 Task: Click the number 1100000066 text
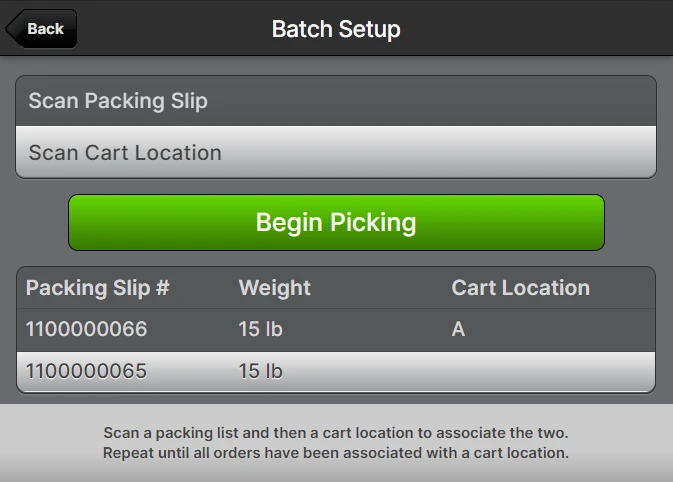[x=86, y=330]
